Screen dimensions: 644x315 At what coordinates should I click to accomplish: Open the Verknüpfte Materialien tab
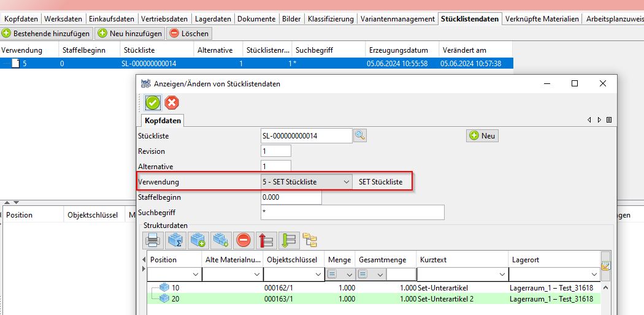pyautogui.click(x=542, y=19)
